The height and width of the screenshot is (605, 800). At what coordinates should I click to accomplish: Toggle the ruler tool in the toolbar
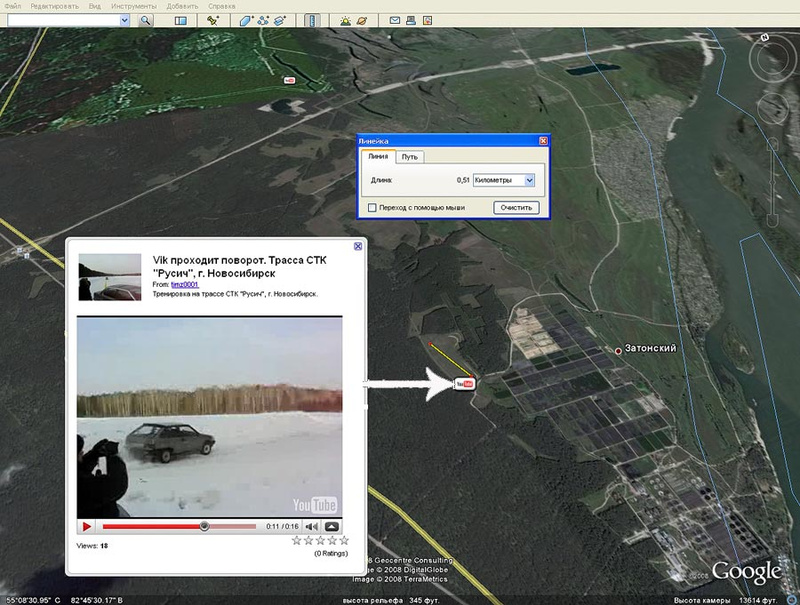tap(312, 20)
